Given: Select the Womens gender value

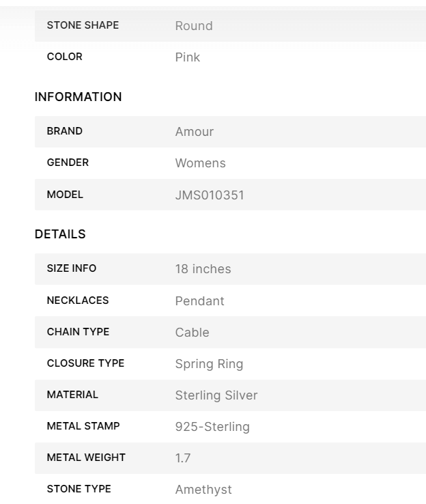Looking at the screenshot, I should pyautogui.click(x=200, y=163).
